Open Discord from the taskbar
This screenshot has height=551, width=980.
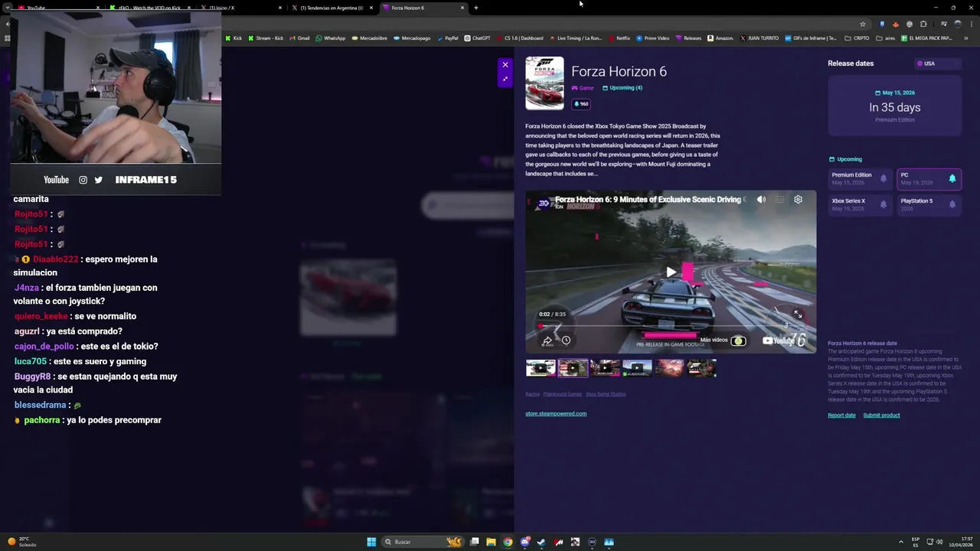tap(524, 542)
